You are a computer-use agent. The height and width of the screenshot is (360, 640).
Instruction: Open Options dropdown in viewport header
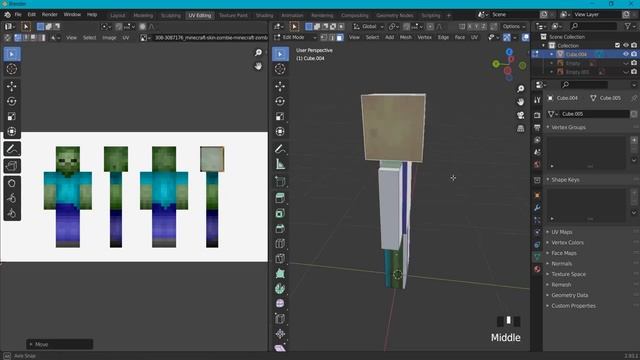click(x=513, y=27)
